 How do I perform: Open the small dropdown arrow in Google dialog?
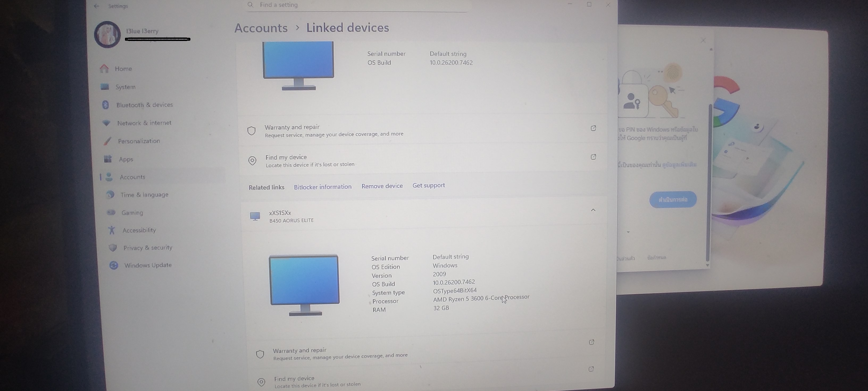coord(628,232)
